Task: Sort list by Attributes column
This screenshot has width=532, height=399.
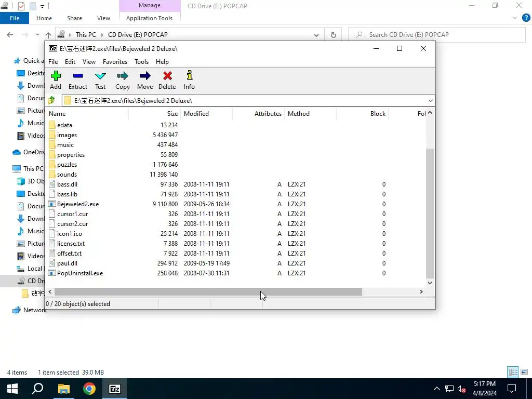Action: (x=259, y=114)
